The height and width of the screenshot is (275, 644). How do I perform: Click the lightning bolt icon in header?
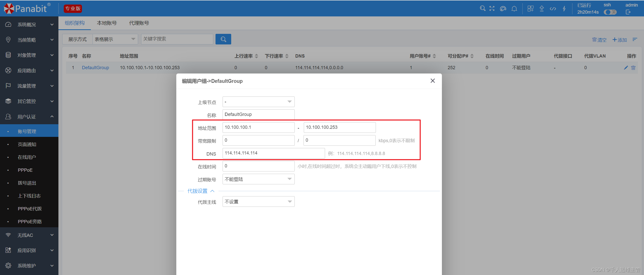coord(564,9)
